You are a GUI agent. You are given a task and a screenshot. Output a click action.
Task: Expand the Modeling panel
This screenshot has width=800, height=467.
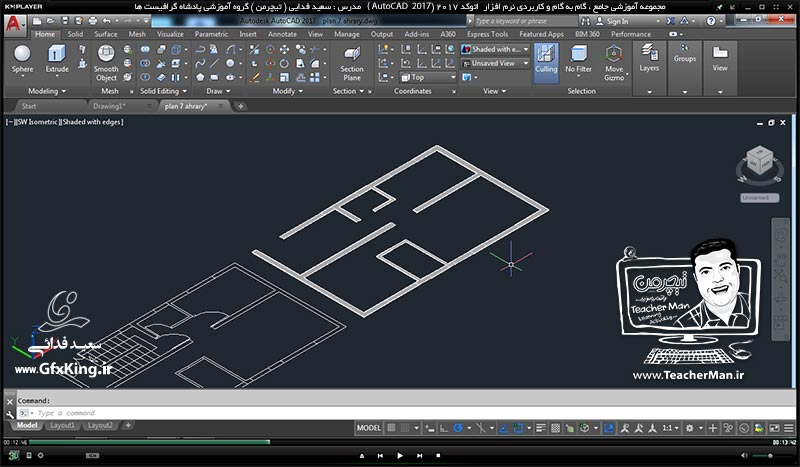click(x=46, y=91)
